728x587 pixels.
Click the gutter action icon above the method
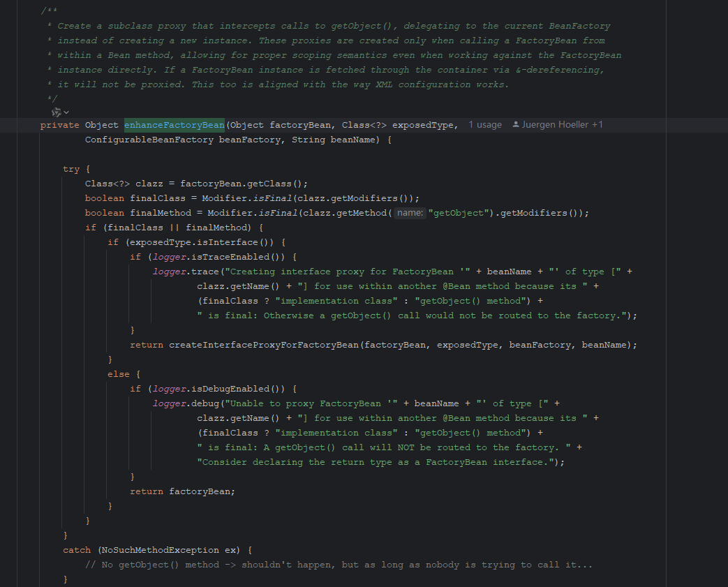click(55, 112)
